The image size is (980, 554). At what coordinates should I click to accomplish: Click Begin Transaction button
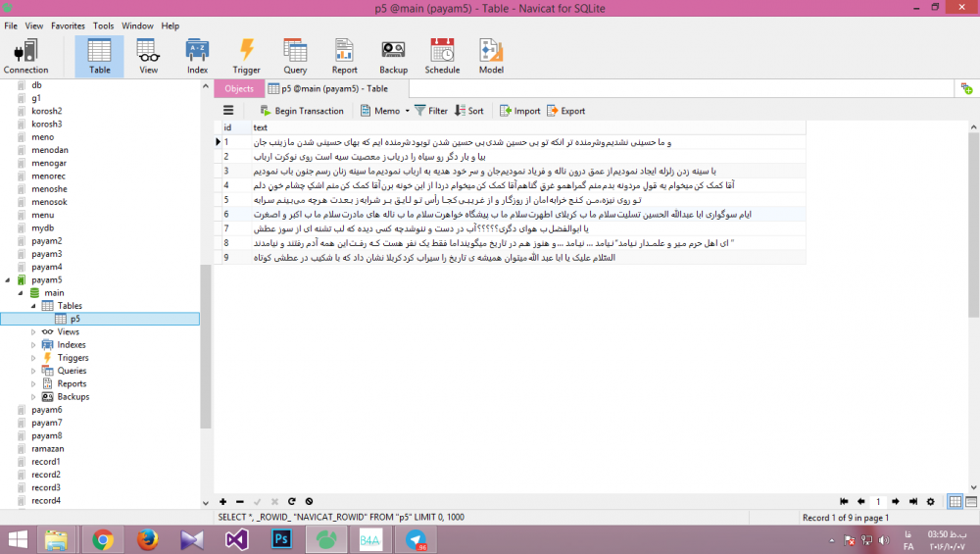tap(301, 111)
